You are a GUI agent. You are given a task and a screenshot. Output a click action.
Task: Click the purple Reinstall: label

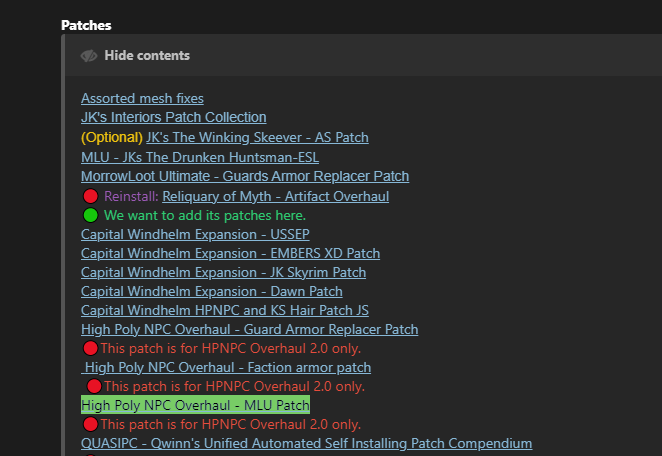pyautogui.click(x=131, y=196)
